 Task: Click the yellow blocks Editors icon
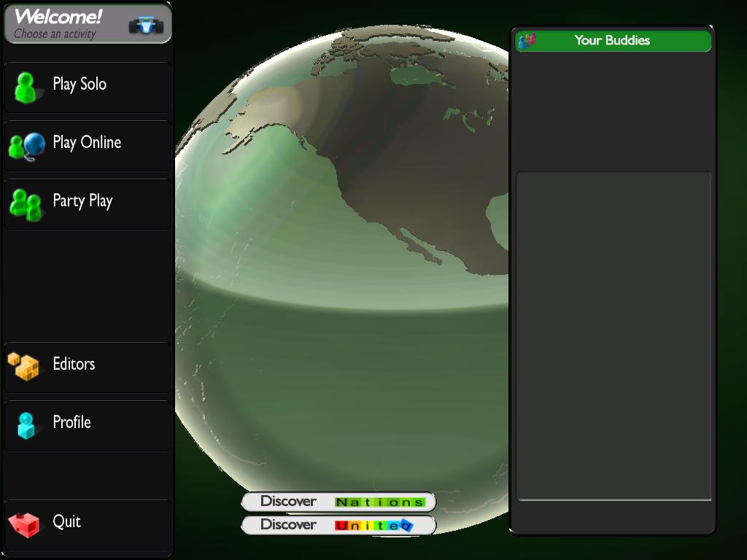(23, 365)
